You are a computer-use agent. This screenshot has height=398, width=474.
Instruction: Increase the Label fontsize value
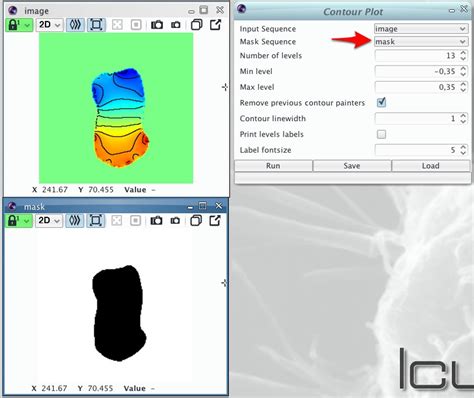[463, 147]
